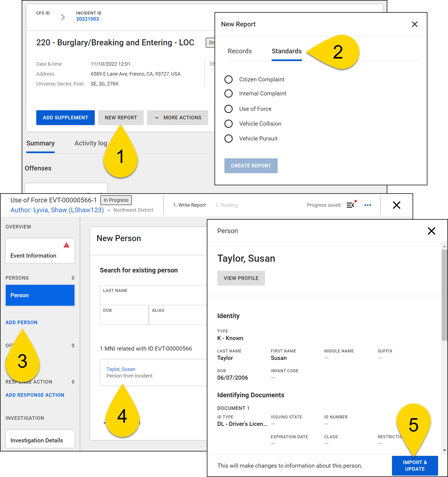The image size is (448, 477).
Task: Click the breadcrumb chevron next to CFS ID
Action: [x=63, y=17]
